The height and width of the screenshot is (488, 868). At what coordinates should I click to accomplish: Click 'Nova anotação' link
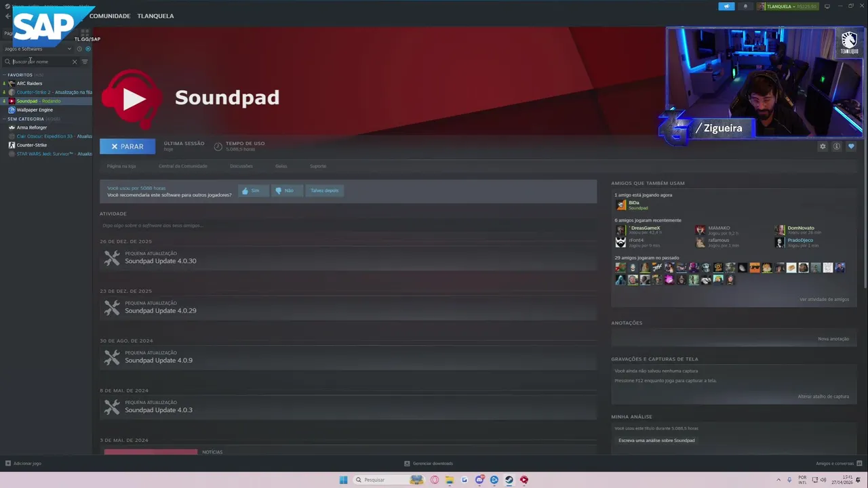833,339
